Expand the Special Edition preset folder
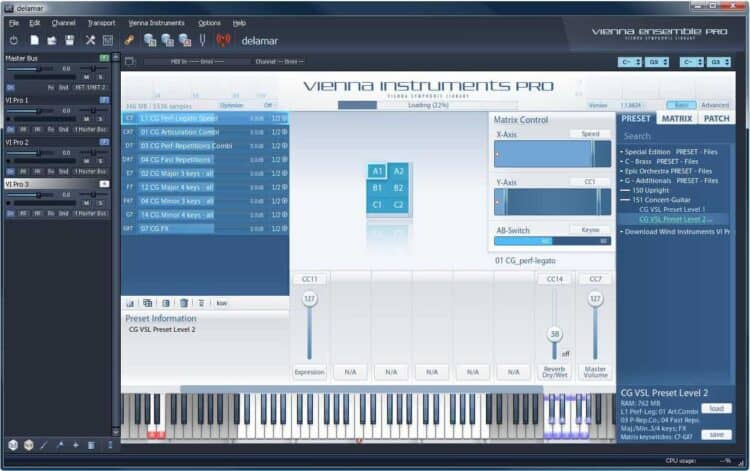This screenshot has height=471, width=750. pyautogui.click(x=623, y=152)
